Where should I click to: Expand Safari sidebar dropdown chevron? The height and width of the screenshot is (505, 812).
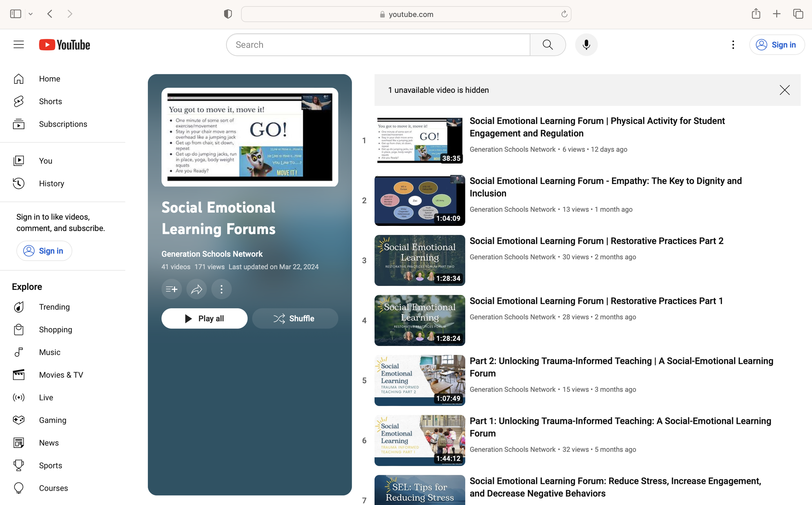31,14
